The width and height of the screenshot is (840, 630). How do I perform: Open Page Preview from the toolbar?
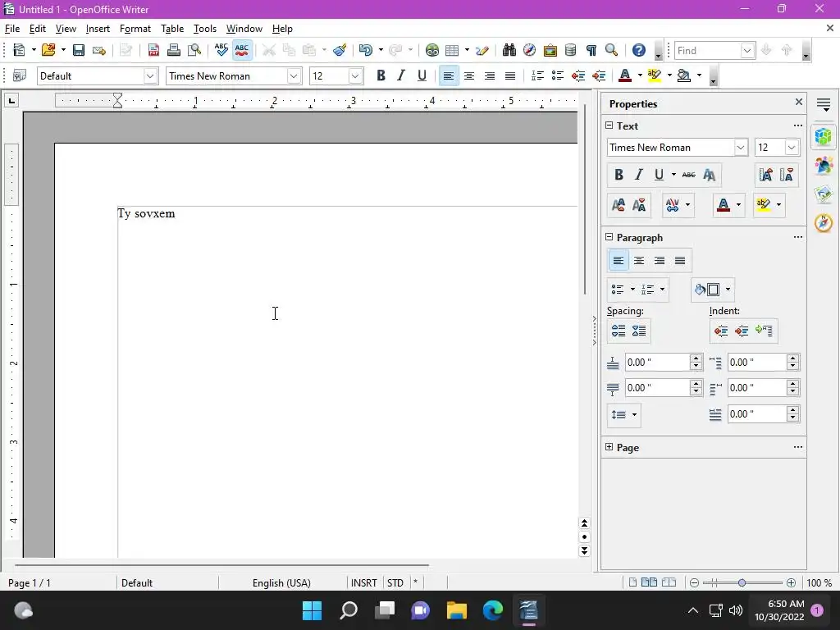click(x=194, y=50)
